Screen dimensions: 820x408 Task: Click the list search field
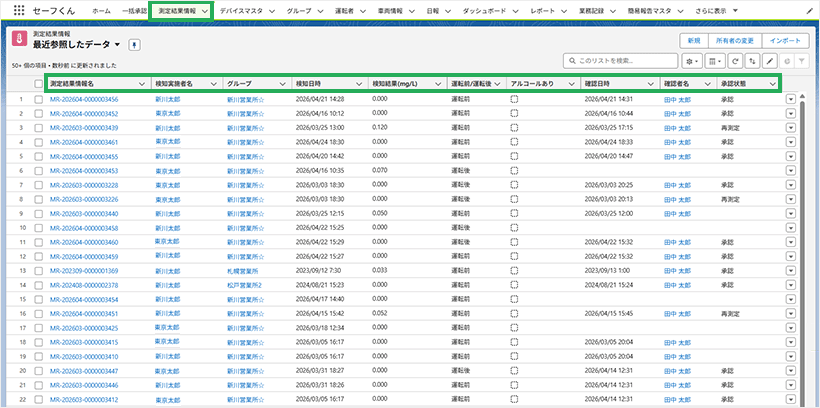pyautogui.click(x=620, y=61)
